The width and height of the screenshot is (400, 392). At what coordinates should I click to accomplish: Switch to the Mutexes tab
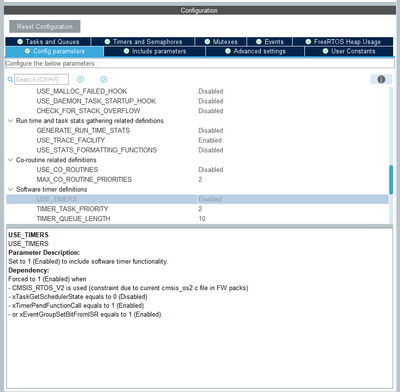tap(221, 42)
